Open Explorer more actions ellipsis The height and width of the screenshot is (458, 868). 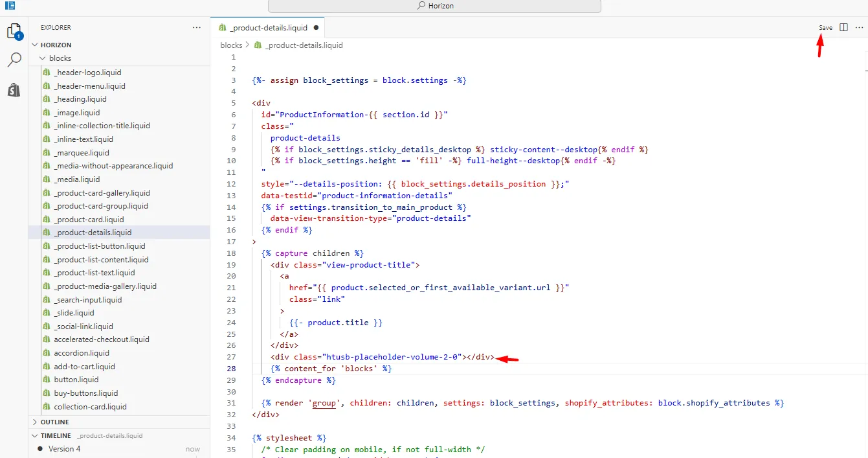click(197, 28)
